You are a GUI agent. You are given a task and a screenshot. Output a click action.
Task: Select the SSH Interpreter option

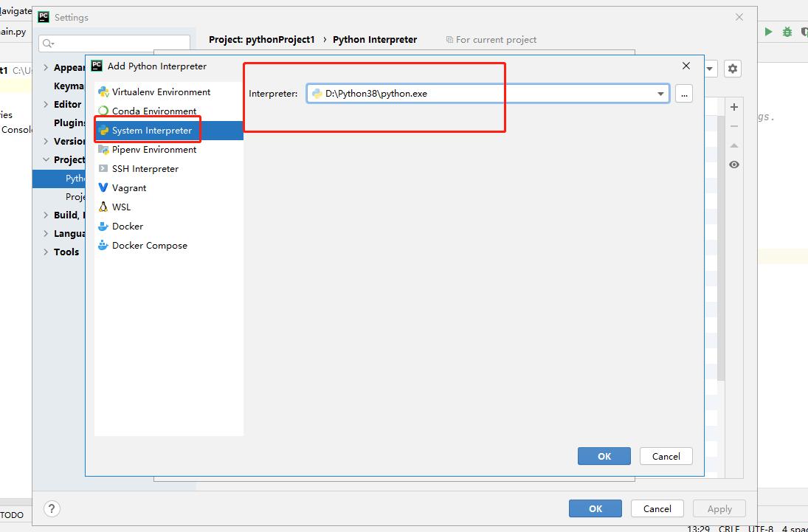tap(146, 168)
